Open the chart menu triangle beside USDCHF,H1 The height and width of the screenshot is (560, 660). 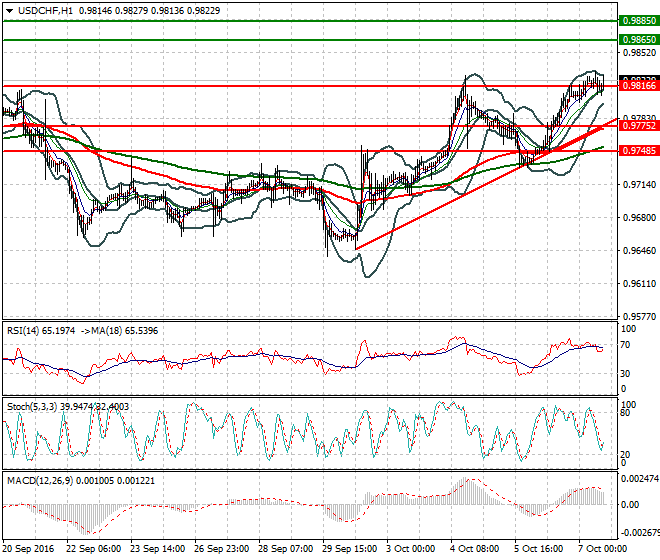point(9,11)
